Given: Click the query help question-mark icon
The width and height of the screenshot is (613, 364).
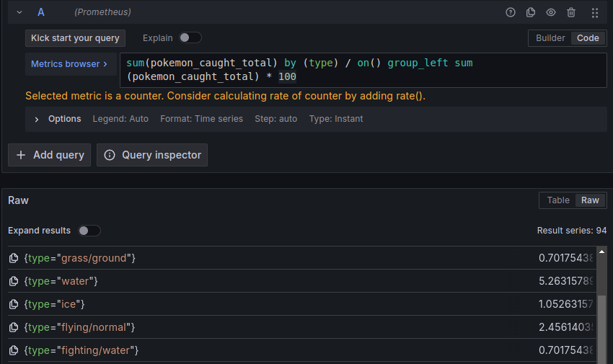Looking at the screenshot, I should coord(511,12).
